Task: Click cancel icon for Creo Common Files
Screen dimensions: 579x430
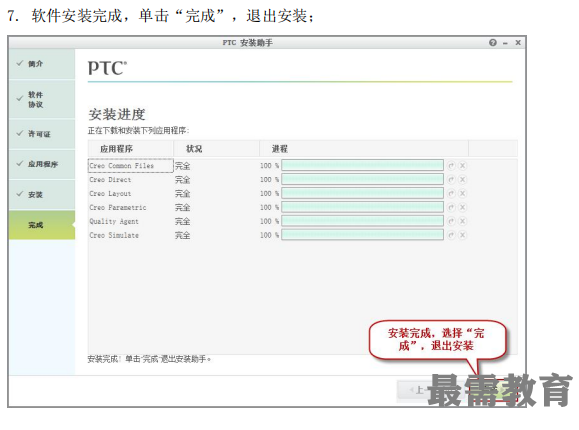Action: 462,165
